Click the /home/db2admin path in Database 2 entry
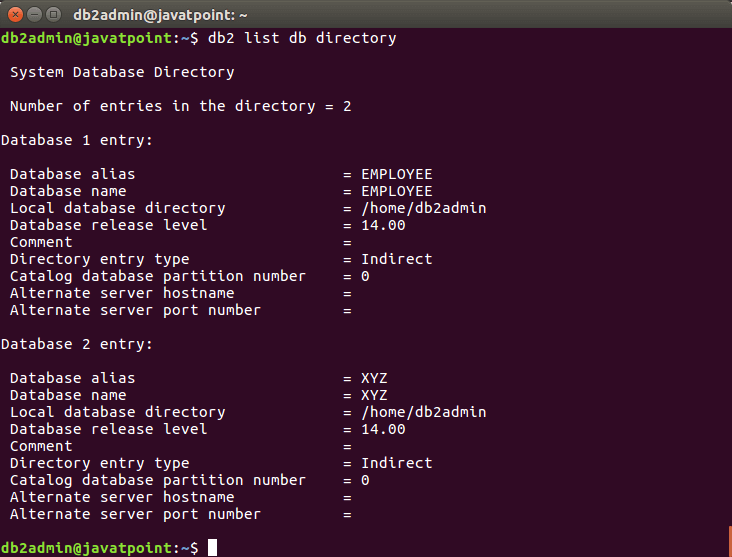 [423, 412]
